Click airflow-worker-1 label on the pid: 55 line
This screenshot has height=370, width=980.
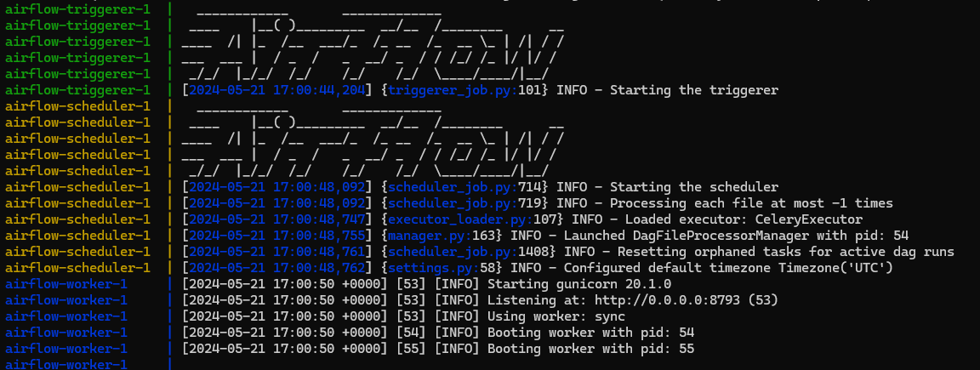click(x=66, y=349)
